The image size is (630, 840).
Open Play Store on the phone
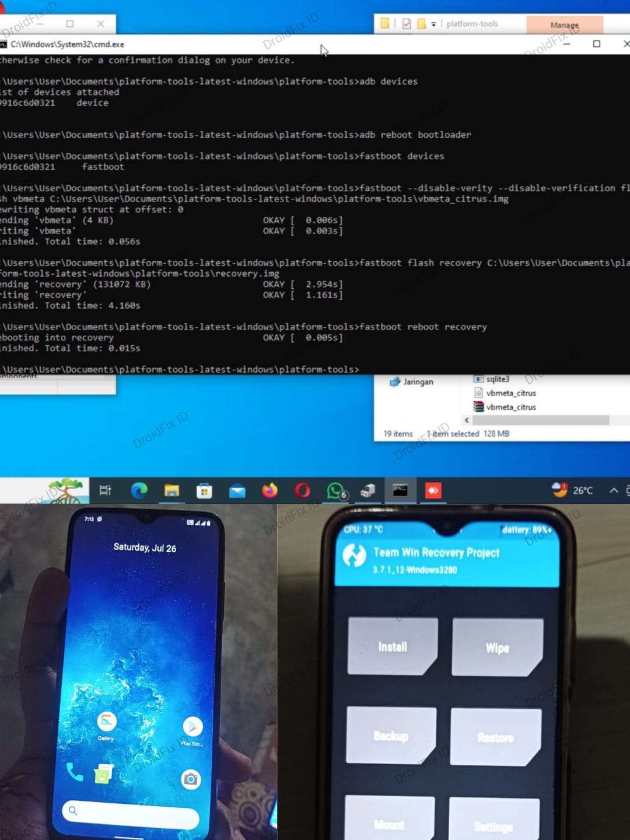pyautogui.click(x=192, y=731)
